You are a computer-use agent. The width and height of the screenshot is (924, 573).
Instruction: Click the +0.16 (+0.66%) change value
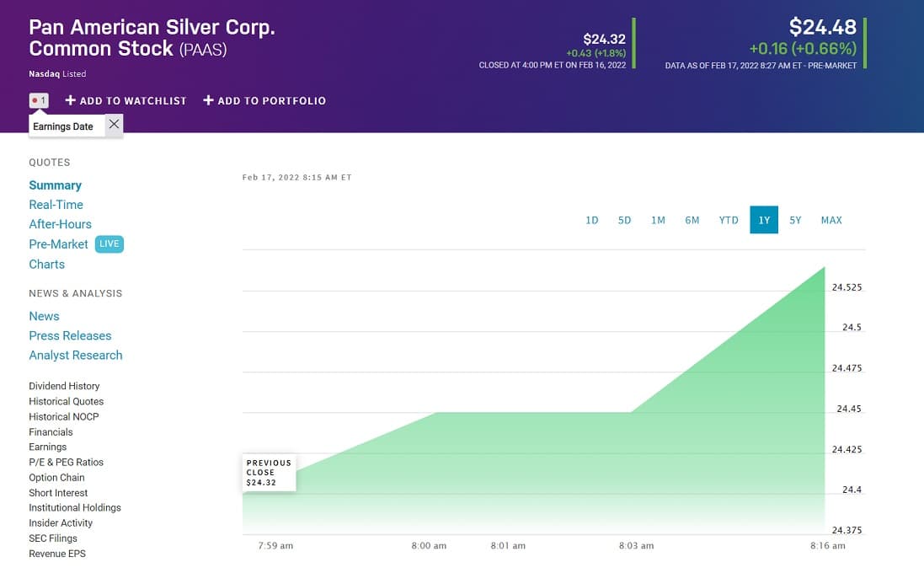point(803,48)
